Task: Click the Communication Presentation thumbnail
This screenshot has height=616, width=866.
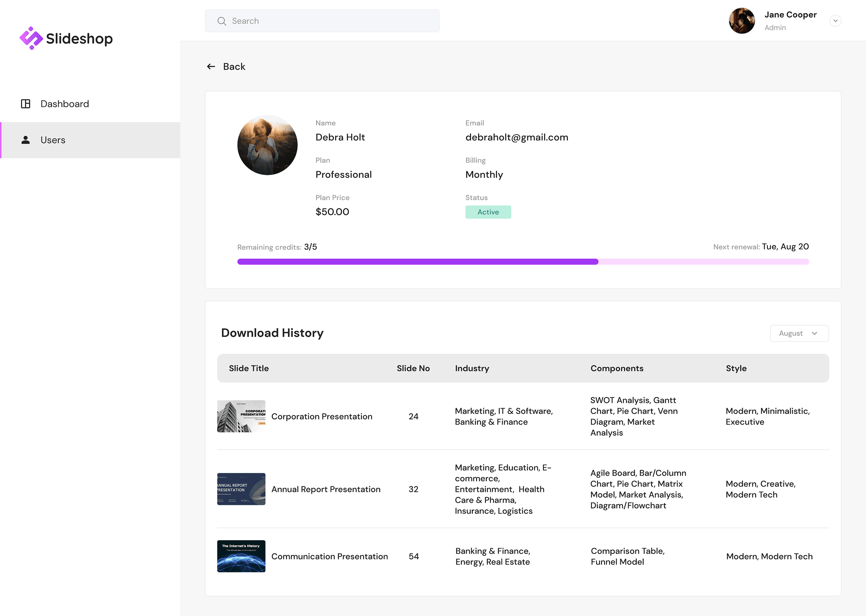Action: pyautogui.click(x=241, y=556)
